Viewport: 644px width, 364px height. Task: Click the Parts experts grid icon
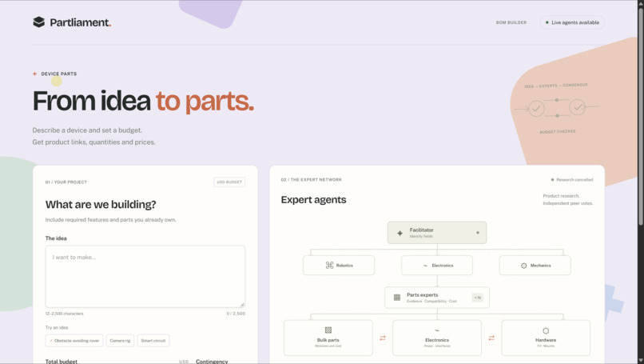[x=397, y=298]
